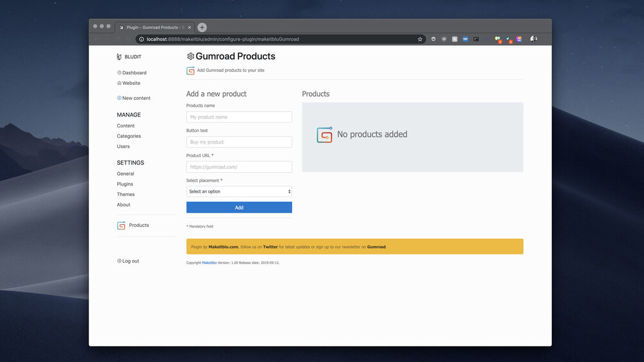Bookmark this page with the star icon
The height and width of the screenshot is (362, 644).
420,39
